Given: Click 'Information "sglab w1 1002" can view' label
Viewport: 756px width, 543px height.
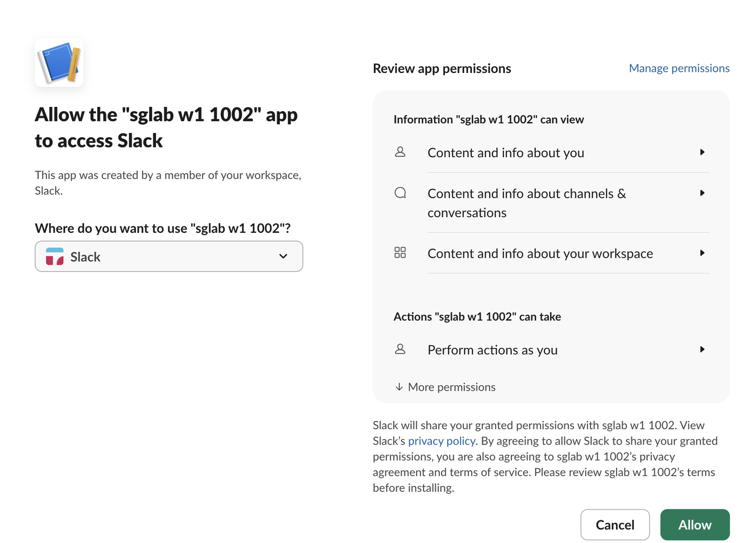Looking at the screenshot, I should click(489, 119).
